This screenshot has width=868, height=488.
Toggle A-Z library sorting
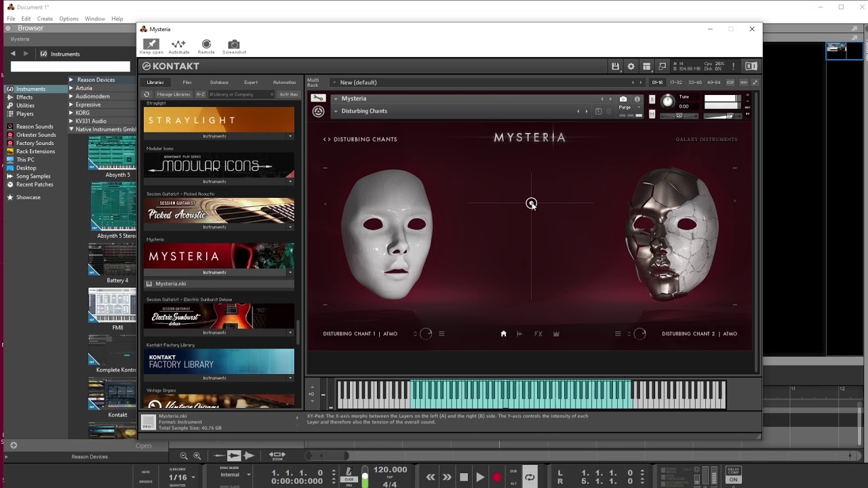point(201,94)
